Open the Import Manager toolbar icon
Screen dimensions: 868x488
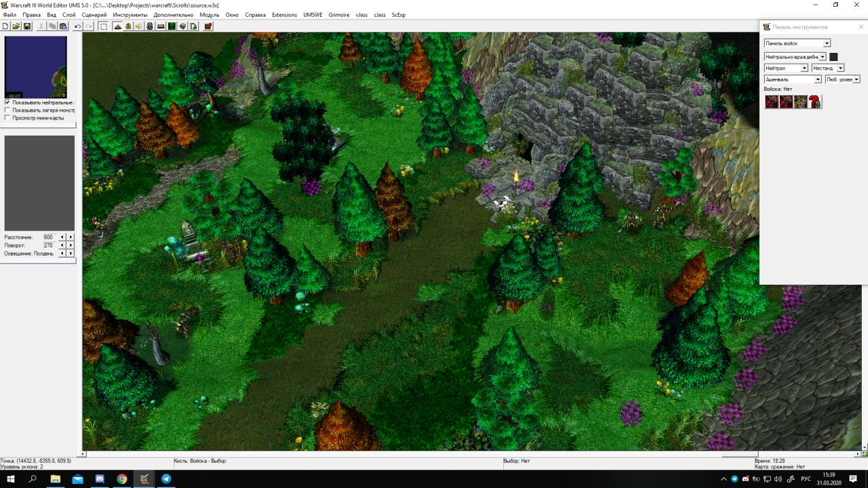click(x=193, y=26)
